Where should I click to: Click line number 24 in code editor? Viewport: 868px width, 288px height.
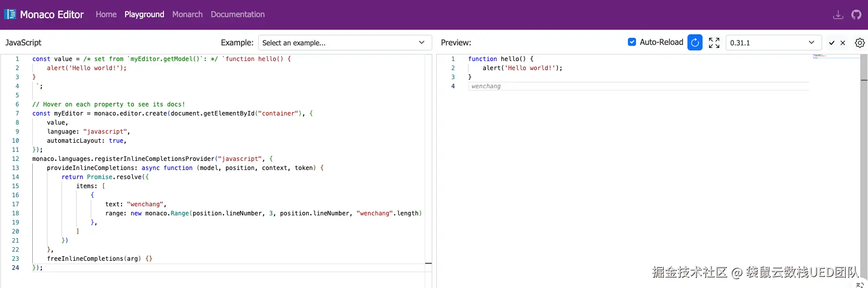(x=15, y=268)
